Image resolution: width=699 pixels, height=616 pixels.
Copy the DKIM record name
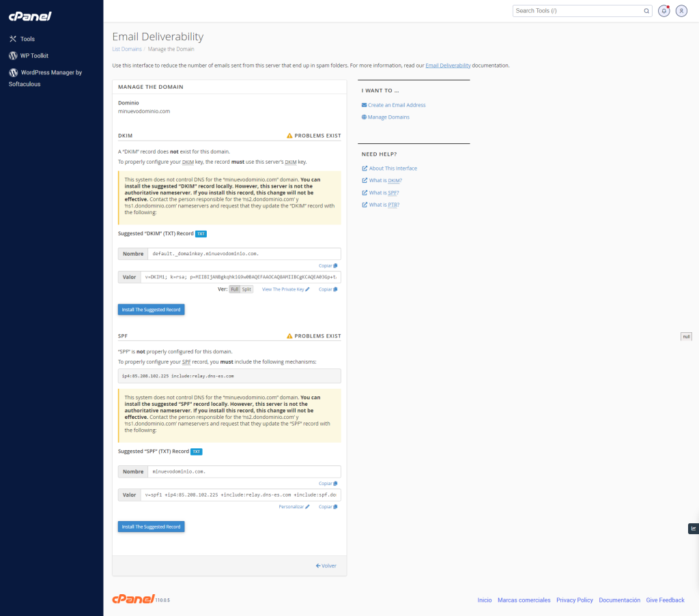point(328,265)
